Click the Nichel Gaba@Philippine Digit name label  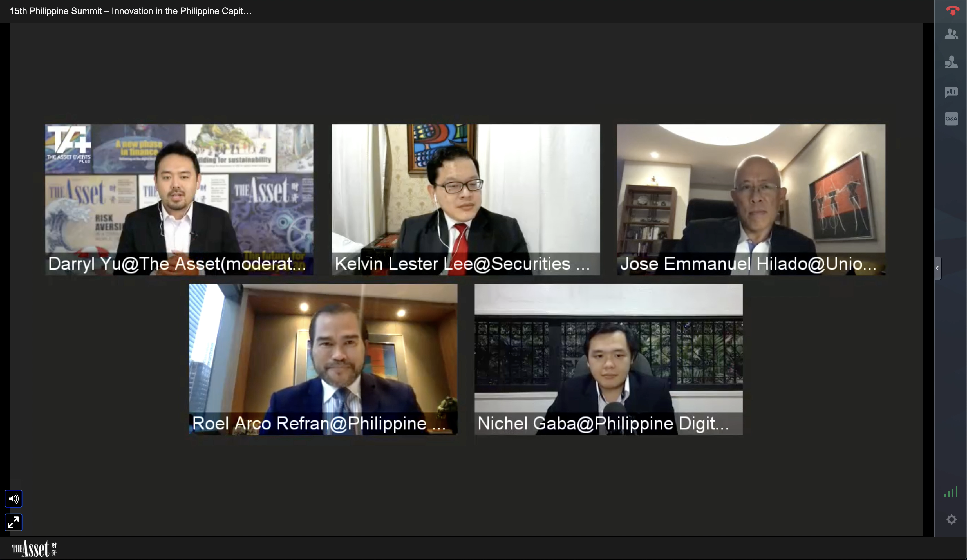coord(603,424)
